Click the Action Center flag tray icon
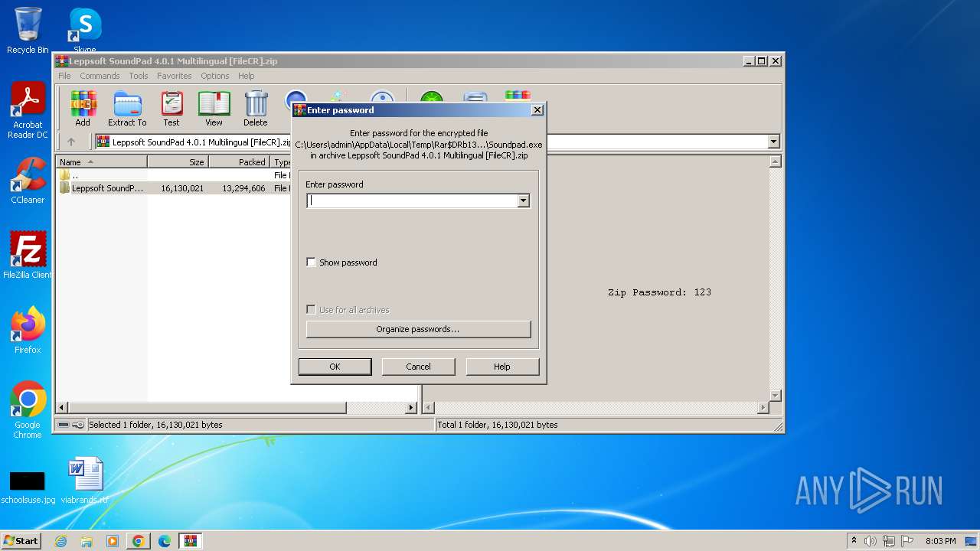 (906, 541)
